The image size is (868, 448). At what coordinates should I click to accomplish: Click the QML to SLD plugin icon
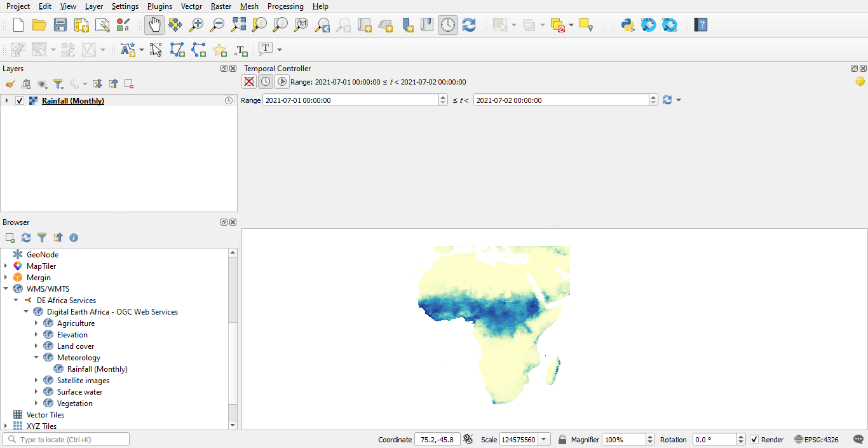click(670, 25)
